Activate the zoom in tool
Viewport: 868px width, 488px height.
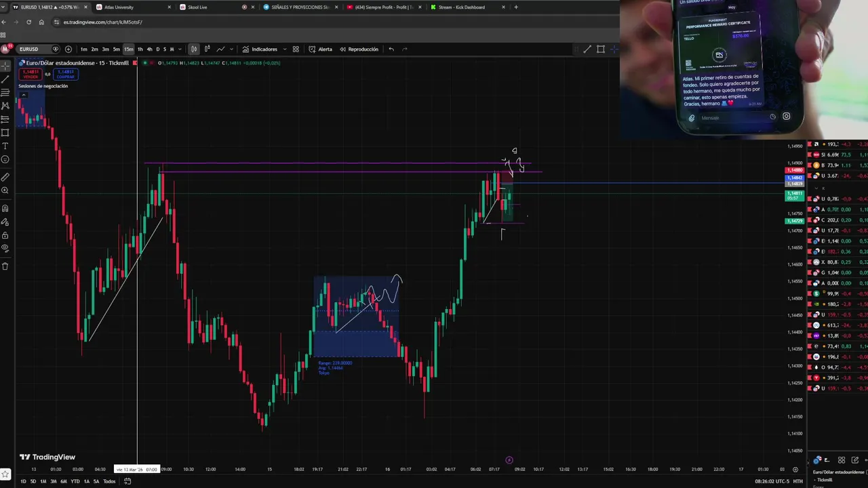point(5,190)
